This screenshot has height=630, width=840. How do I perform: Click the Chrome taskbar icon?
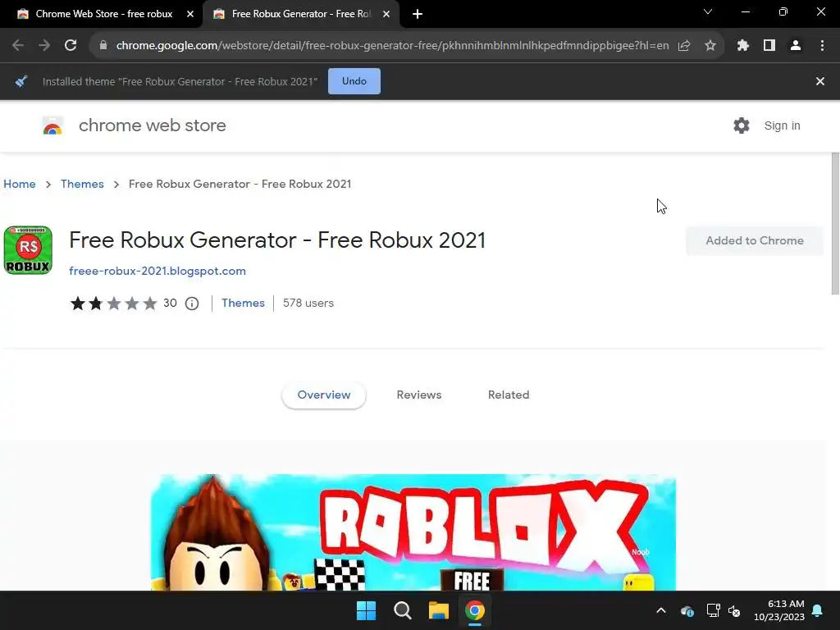475,610
